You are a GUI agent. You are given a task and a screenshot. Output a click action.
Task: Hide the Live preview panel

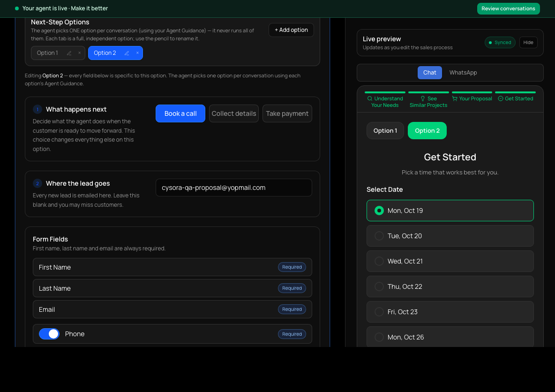click(x=528, y=43)
